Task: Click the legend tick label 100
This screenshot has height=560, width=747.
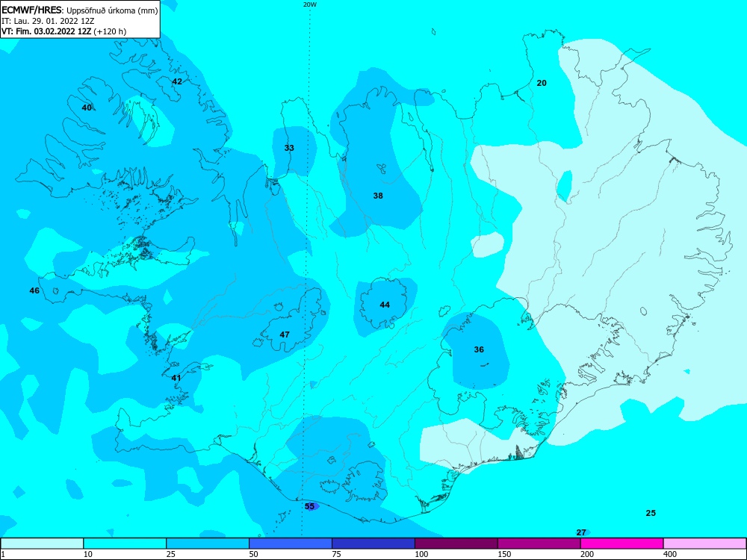Action: click(421, 554)
